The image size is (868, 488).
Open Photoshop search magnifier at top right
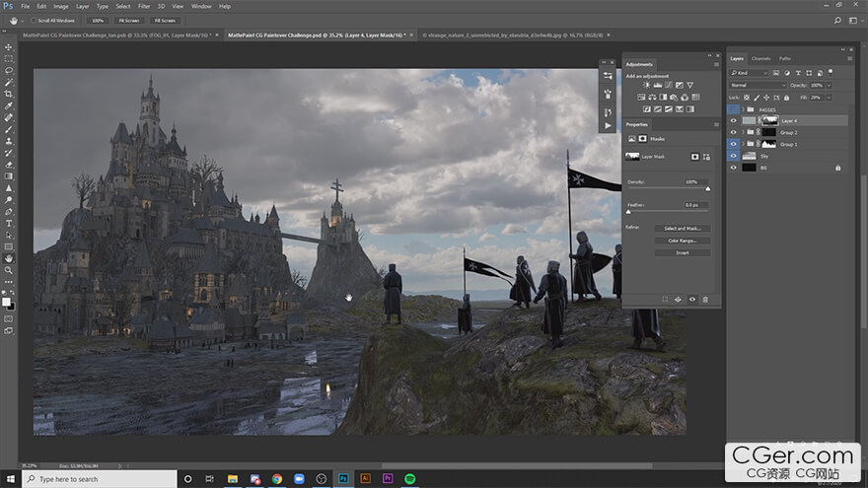click(x=837, y=21)
